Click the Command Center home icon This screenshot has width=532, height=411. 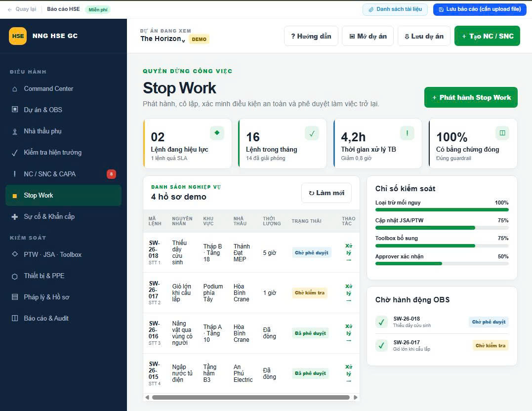pyautogui.click(x=15, y=89)
